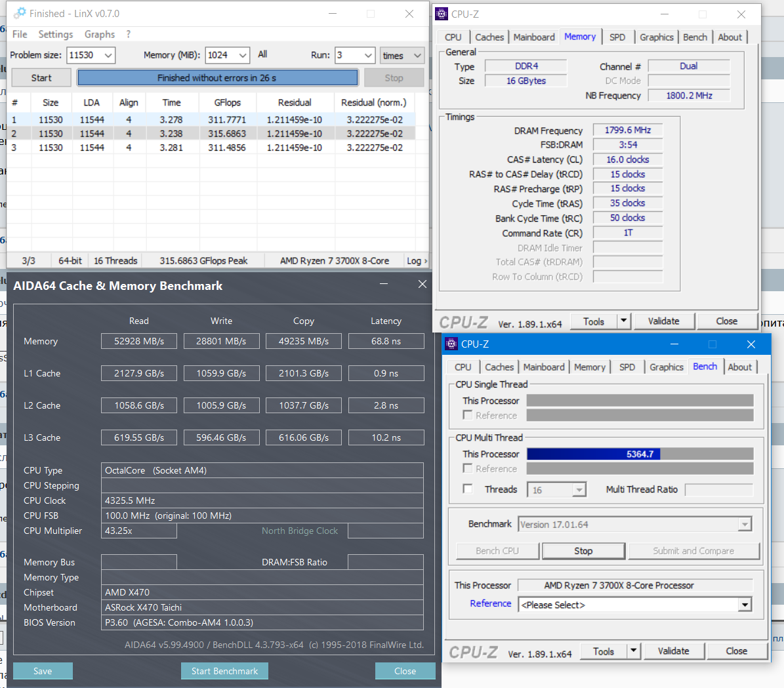Open the File menu in LinX

click(20, 34)
